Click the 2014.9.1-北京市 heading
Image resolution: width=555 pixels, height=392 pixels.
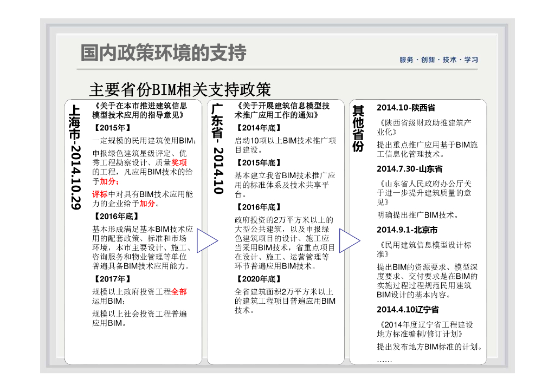click(407, 230)
